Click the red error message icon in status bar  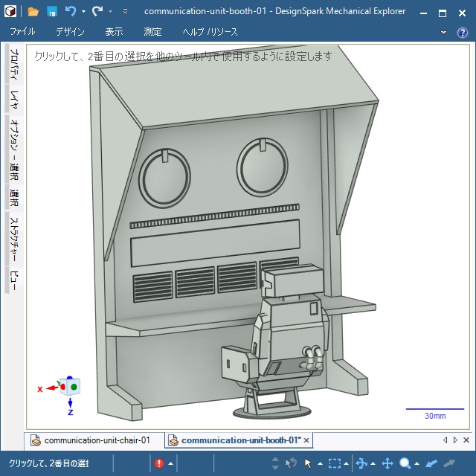tap(159, 463)
